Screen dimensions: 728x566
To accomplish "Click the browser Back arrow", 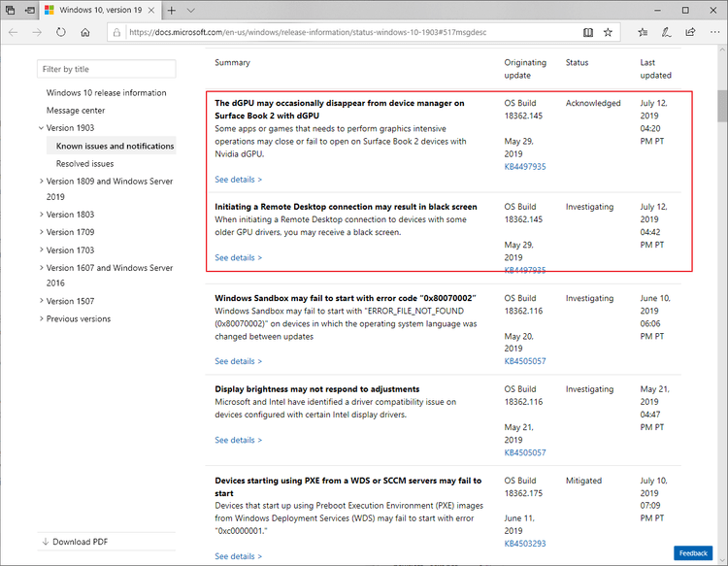I will click(x=14, y=32).
